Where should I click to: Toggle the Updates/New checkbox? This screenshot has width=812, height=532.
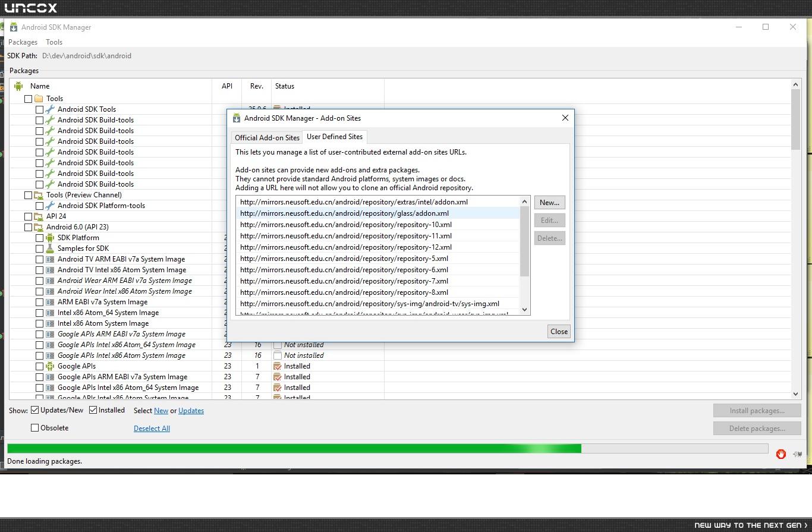point(35,410)
